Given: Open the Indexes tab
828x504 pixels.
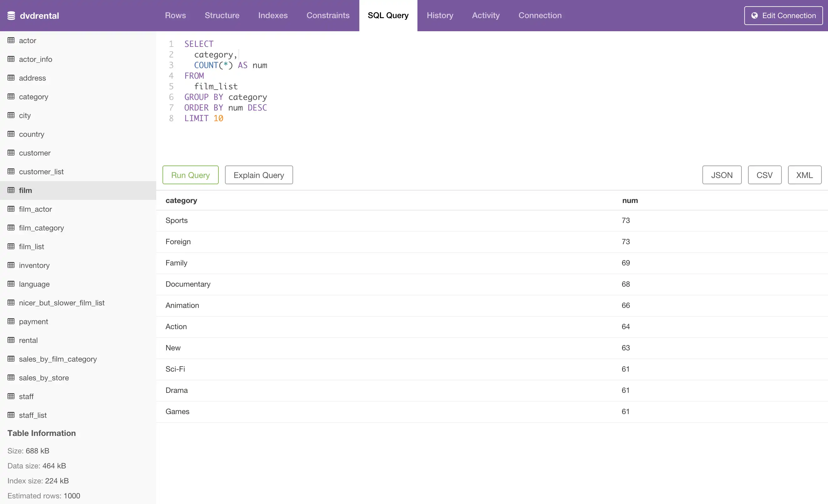Looking at the screenshot, I should (x=273, y=15).
